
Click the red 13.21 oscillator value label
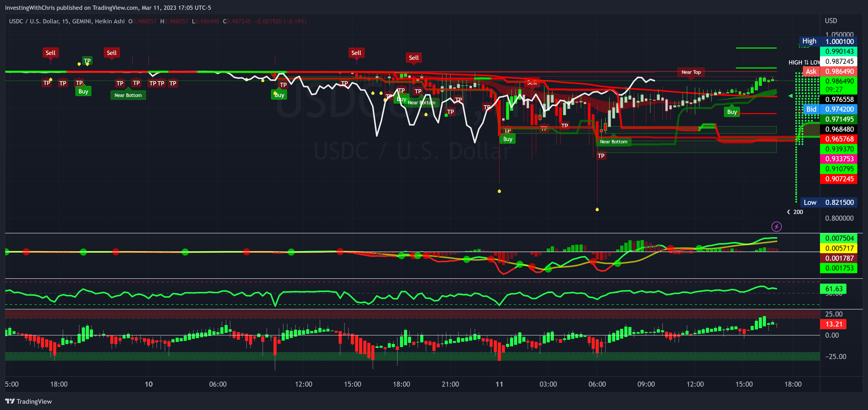pyautogui.click(x=833, y=324)
